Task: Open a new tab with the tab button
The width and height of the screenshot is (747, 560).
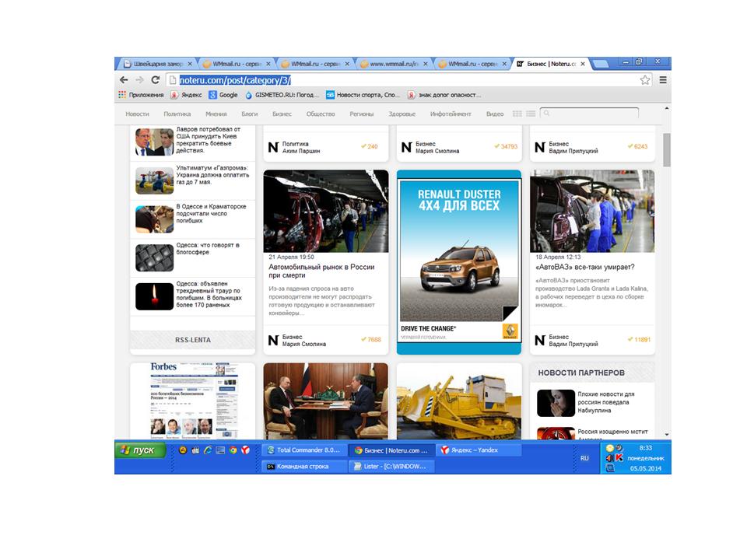Action: pyautogui.click(x=600, y=64)
